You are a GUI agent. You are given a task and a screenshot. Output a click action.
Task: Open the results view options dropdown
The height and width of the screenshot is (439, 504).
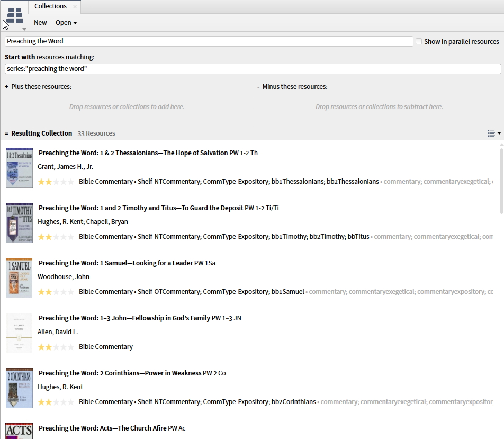click(494, 133)
